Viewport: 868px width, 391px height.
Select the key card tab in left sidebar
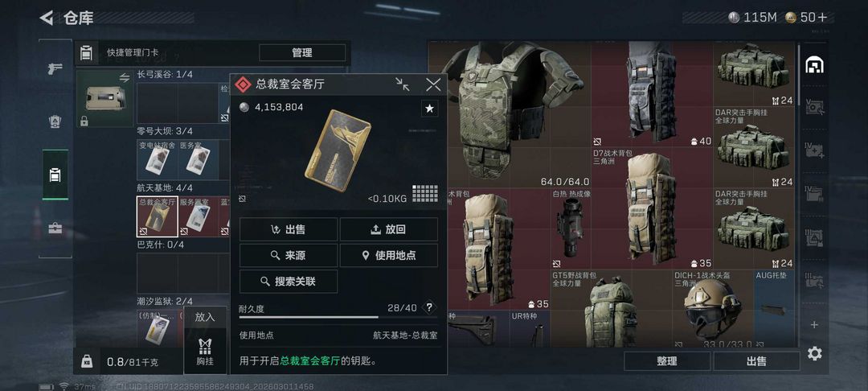(x=55, y=175)
